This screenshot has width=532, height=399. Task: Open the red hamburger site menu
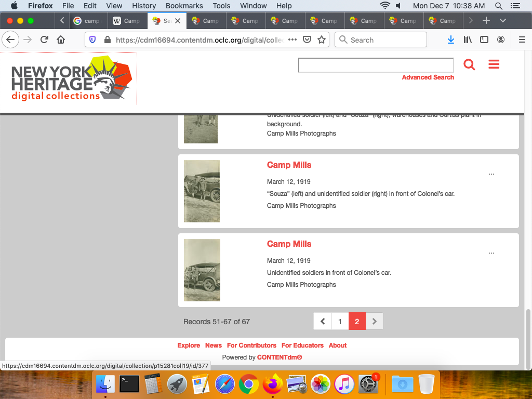point(494,64)
